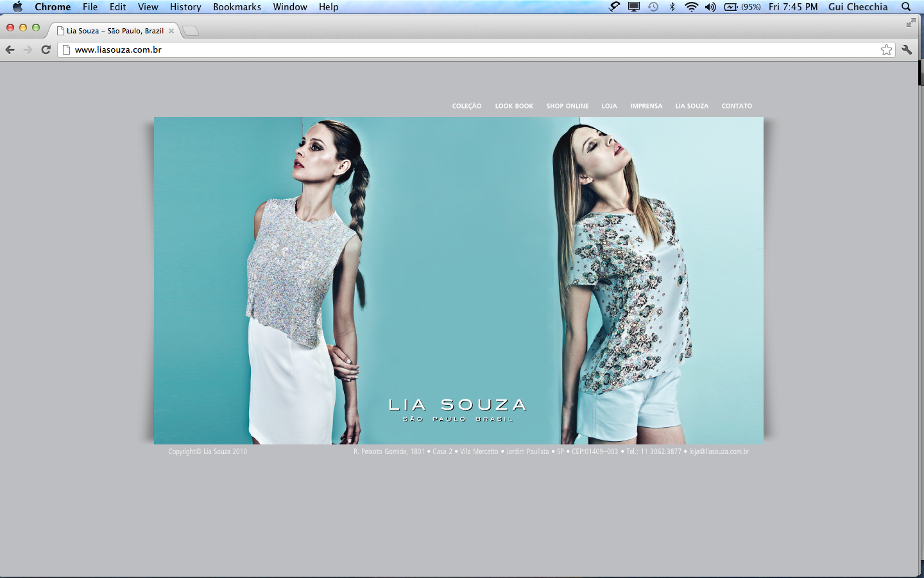The height and width of the screenshot is (578, 924).
Task: Open the Window menu
Action: 290,7
